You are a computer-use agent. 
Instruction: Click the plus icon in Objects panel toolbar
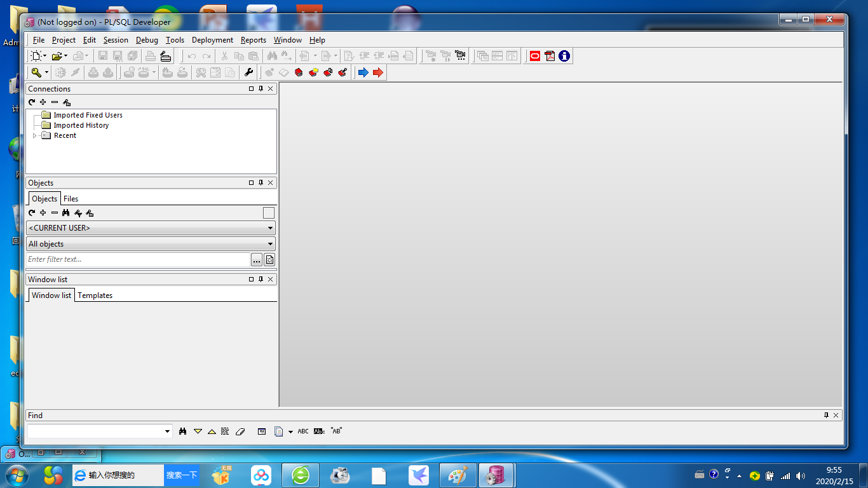click(43, 213)
